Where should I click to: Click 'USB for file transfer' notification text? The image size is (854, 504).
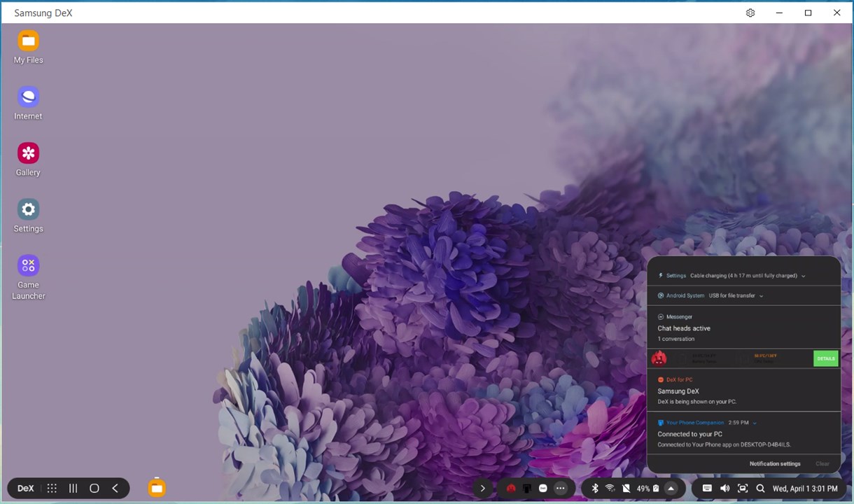(x=731, y=296)
